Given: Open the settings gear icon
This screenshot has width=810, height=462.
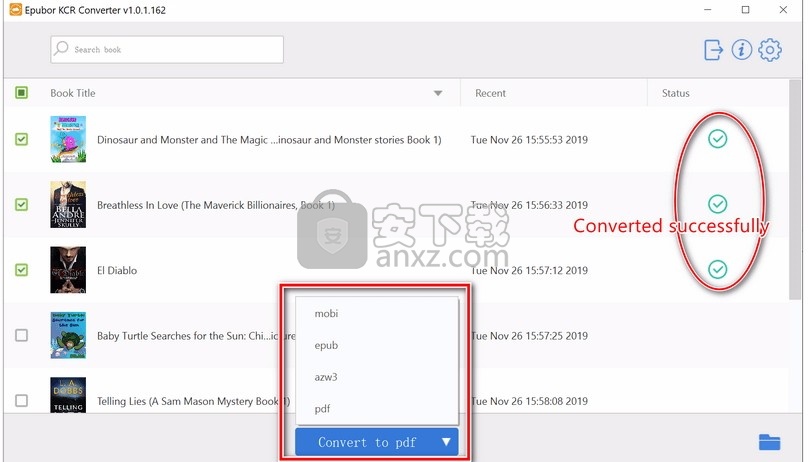Looking at the screenshot, I should pyautogui.click(x=770, y=50).
